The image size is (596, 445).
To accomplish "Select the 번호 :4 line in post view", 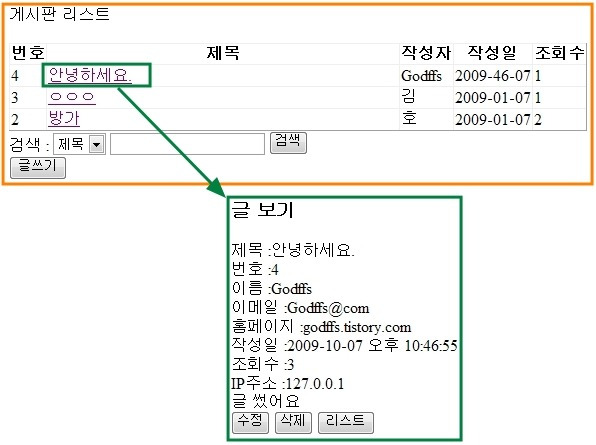I will click(255, 269).
